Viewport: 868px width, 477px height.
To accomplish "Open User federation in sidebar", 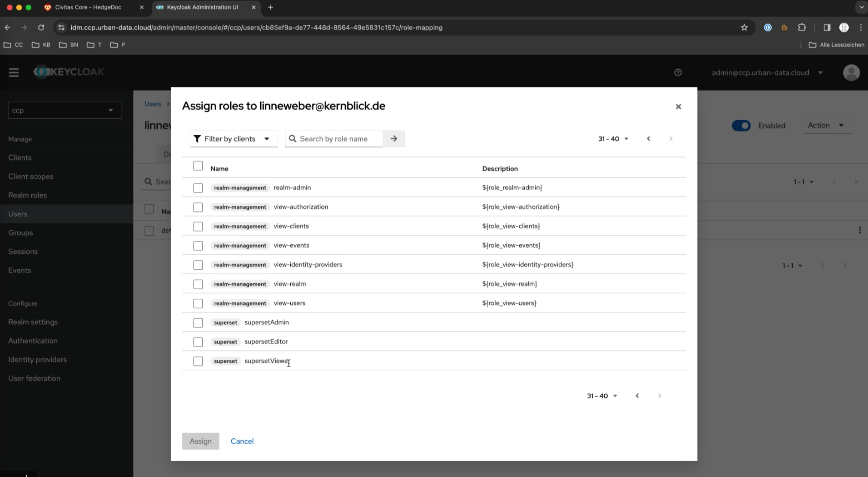I will [34, 379].
